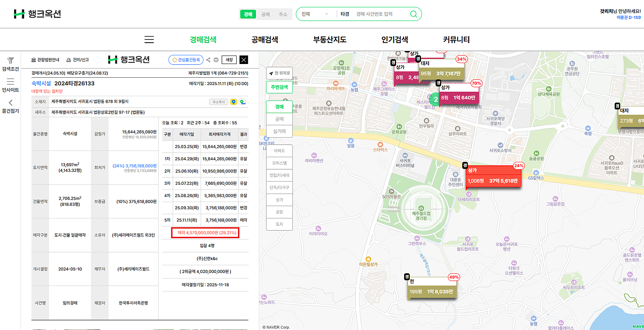Screen dimensions: 644x330
Task: Open the 전체 court dropdown in search bar
Action: [x=315, y=14]
